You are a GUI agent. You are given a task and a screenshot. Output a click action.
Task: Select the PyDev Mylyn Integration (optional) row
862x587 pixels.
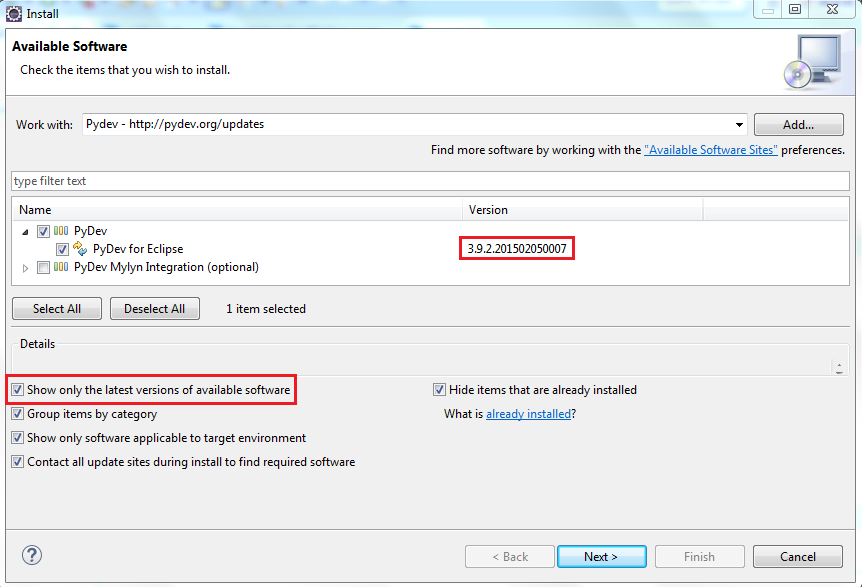pos(166,267)
